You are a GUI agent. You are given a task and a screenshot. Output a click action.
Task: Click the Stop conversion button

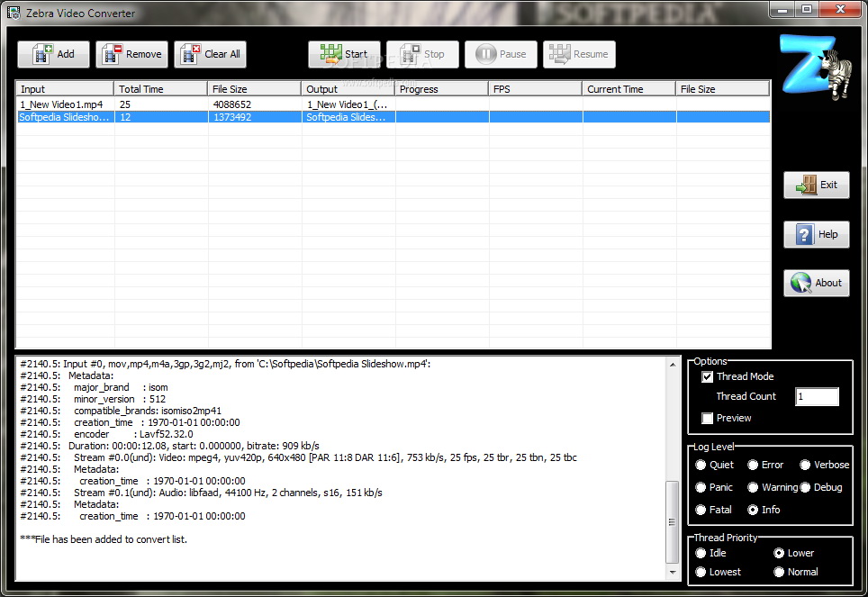click(422, 54)
